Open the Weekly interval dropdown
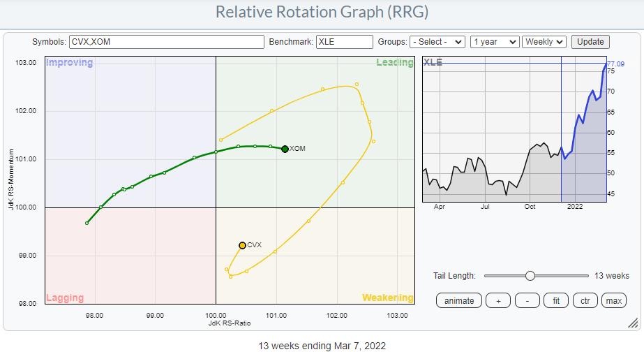 (x=545, y=42)
